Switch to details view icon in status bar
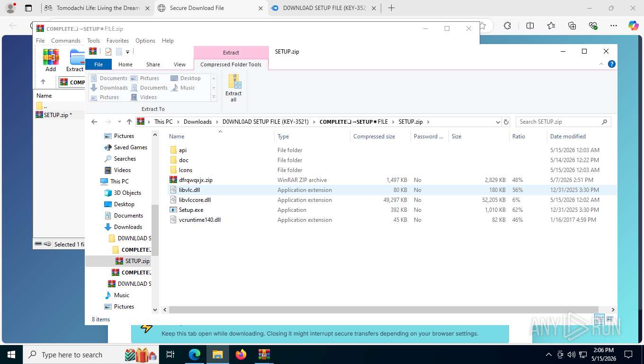Viewport: 644px width, 364px height. 599,319
